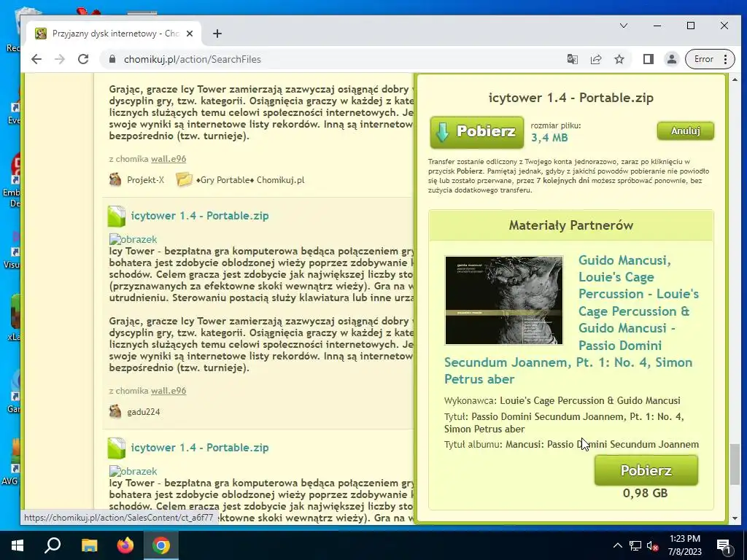The height and width of the screenshot is (560, 747).
Task: Cancel the download with Anuluj
Action: [685, 131]
